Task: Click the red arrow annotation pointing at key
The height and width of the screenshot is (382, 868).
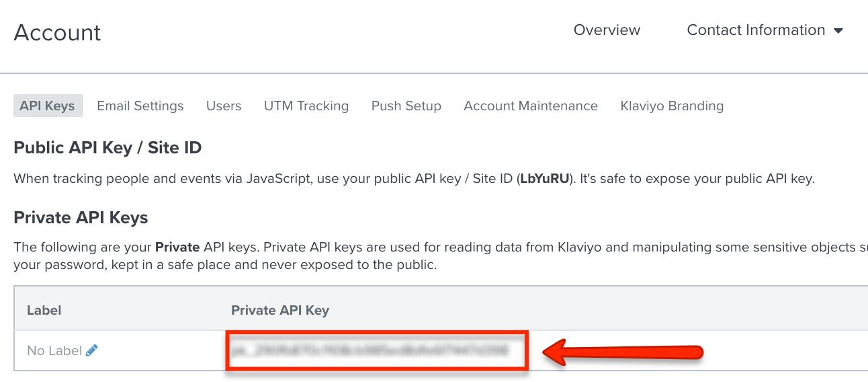Action: (623, 352)
